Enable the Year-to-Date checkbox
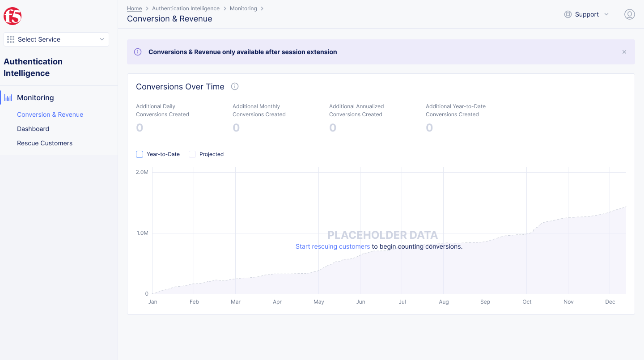Viewport: 644px width, 360px height. pyautogui.click(x=140, y=154)
